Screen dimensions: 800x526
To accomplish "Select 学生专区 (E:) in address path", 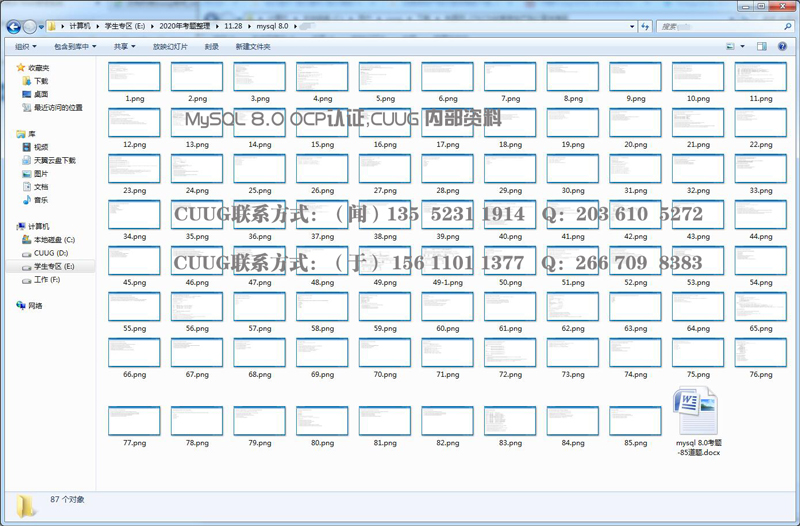I will [124, 26].
